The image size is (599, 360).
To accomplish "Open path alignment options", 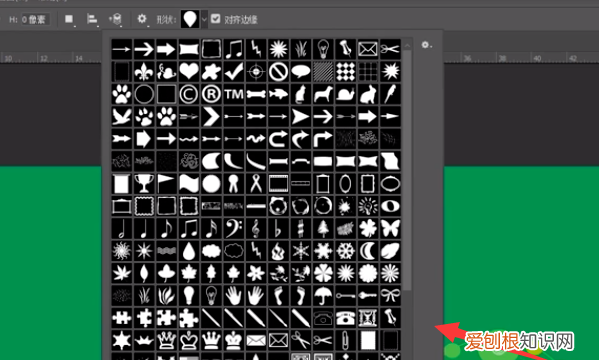I will (92, 19).
